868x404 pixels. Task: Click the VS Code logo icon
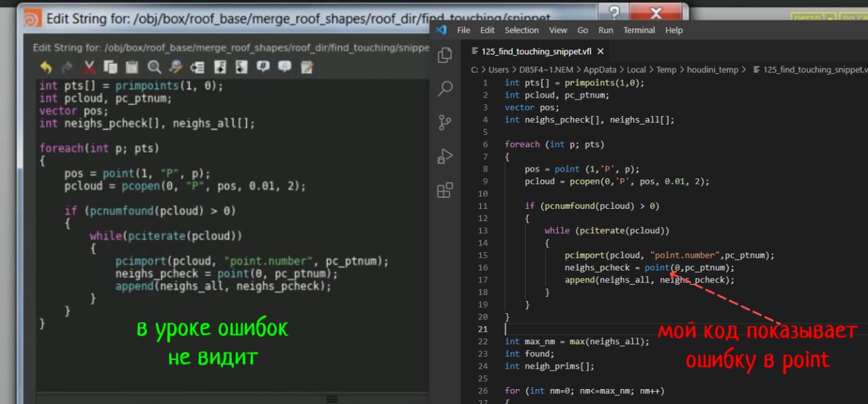441,30
